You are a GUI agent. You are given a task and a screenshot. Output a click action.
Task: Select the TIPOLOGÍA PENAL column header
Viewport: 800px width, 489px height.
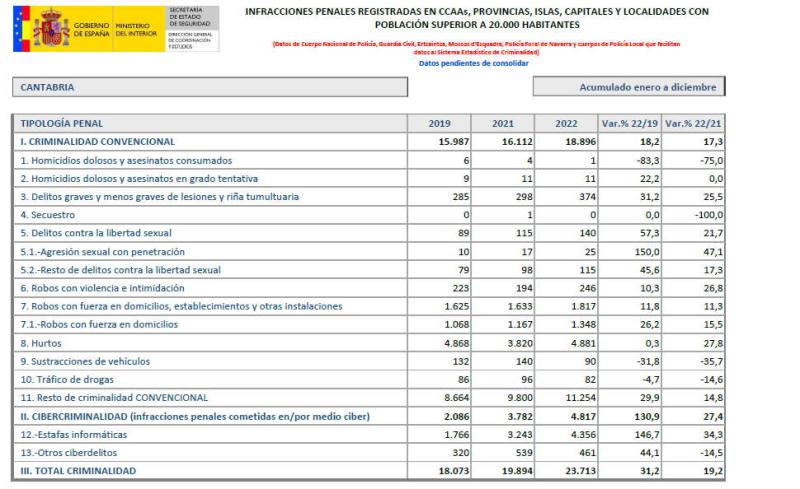pyautogui.click(x=210, y=124)
